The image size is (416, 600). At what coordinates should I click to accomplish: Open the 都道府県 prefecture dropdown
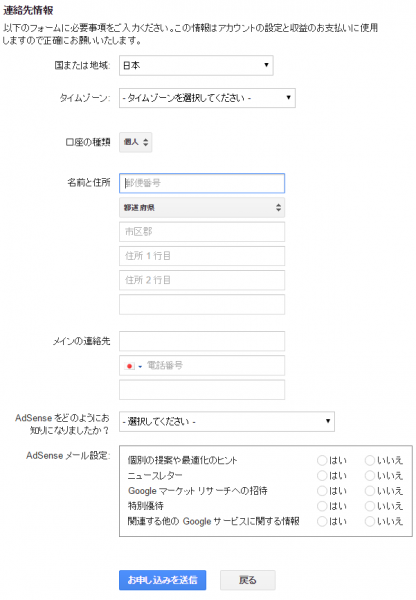tap(202, 207)
